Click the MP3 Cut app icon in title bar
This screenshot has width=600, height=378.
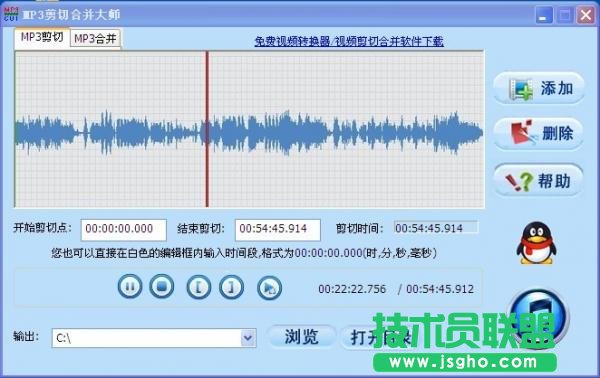[11, 14]
